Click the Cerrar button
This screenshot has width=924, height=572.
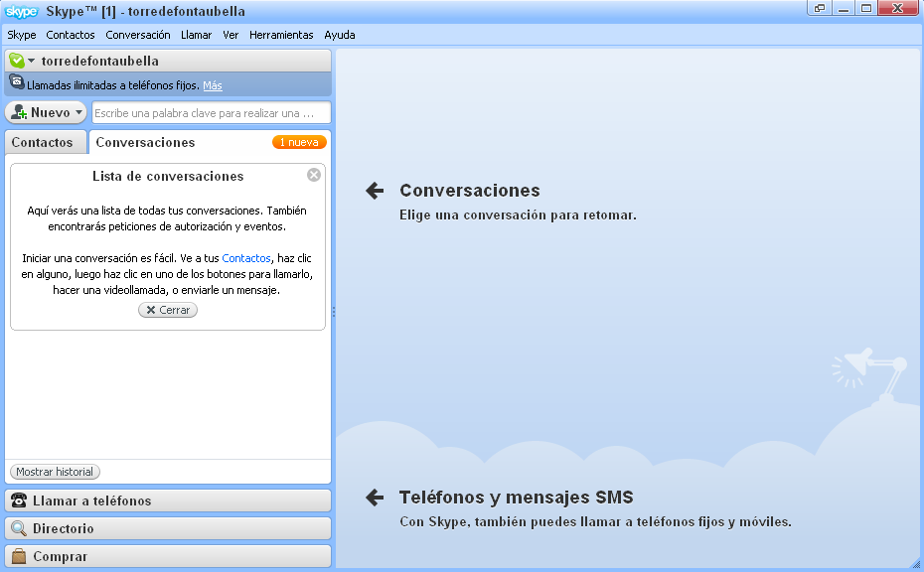(168, 310)
